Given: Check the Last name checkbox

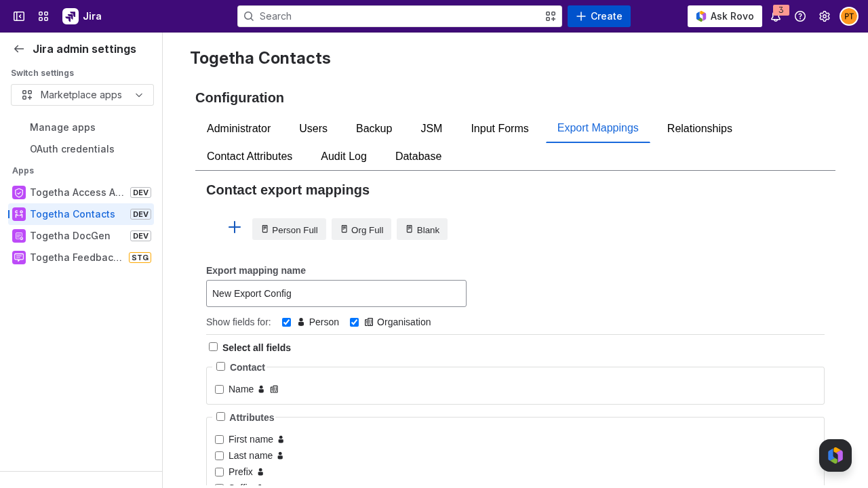Looking at the screenshot, I should (x=219, y=455).
